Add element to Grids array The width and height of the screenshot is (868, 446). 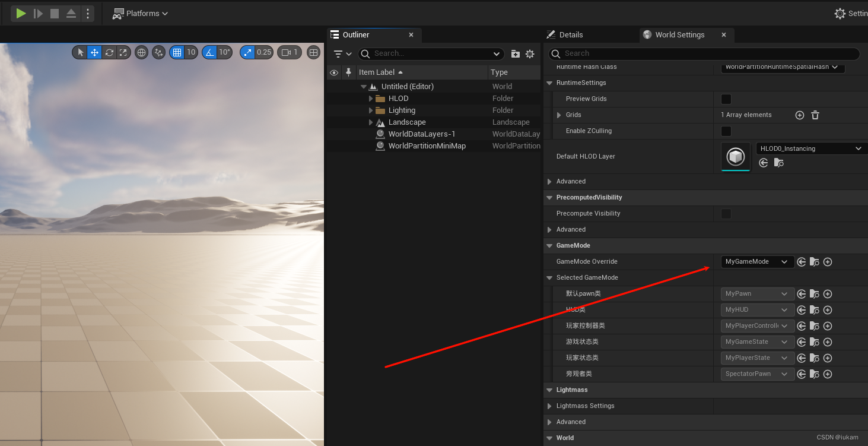[x=800, y=115]
